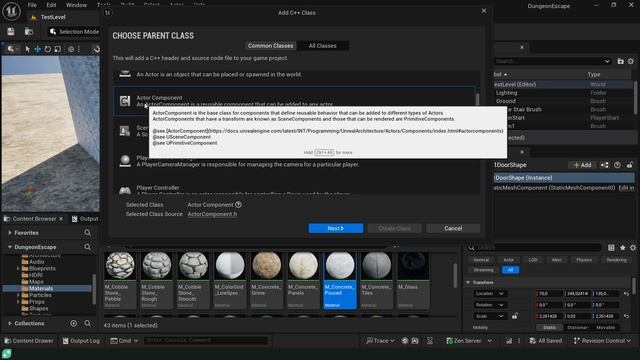This screenshot has width=640, height=360.
Task: Open Rotation type dropdown
Action: click(x=490, y=305)
